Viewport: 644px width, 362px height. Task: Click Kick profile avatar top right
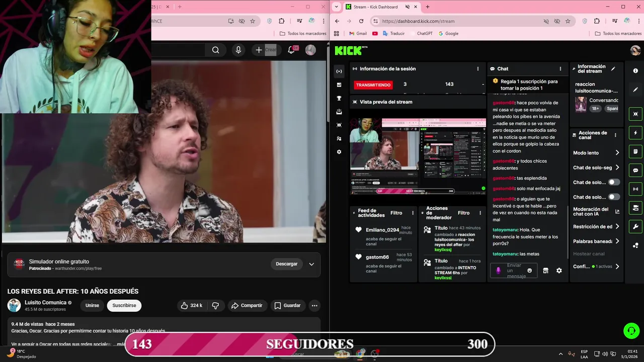(635, 50)
